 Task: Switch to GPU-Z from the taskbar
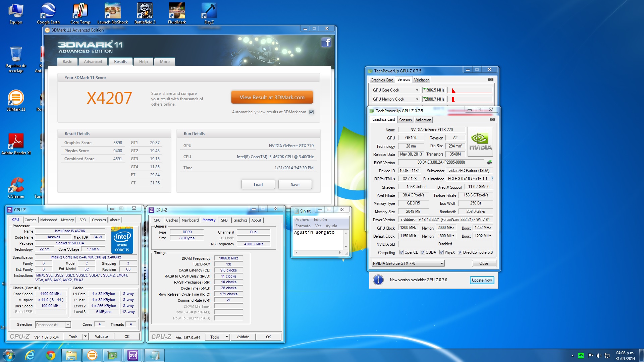click(x=112, y=355)
